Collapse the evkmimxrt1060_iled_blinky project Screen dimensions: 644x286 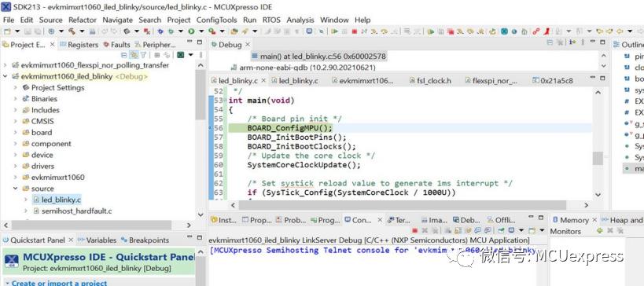(x=5, y=76)
